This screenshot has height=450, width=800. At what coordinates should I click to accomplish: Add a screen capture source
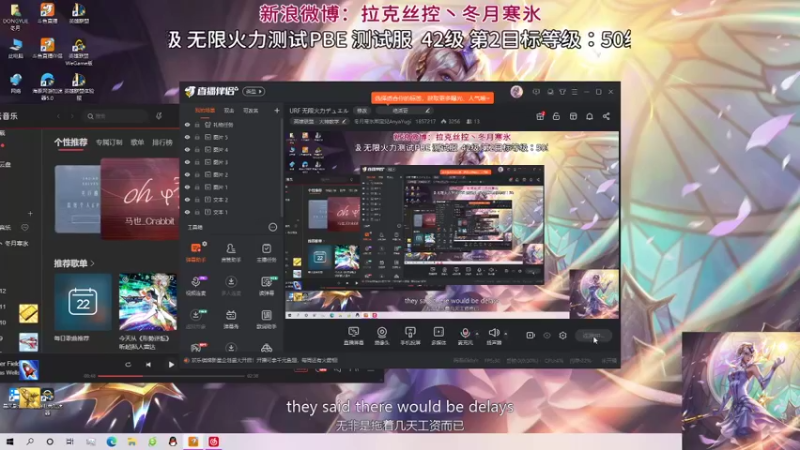(x=353, y=336)
